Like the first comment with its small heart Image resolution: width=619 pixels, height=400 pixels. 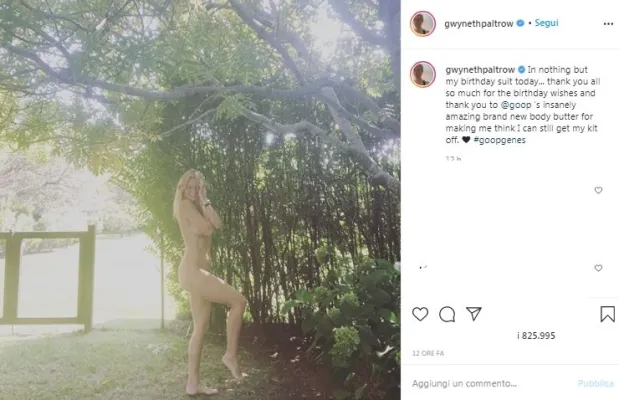click(598, 190)
